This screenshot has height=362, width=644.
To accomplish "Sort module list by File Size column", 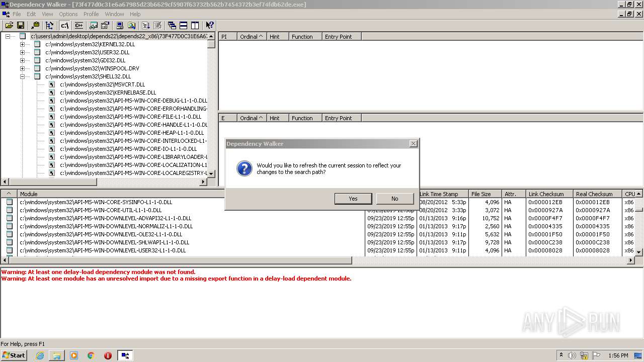I will pos(485,194).
